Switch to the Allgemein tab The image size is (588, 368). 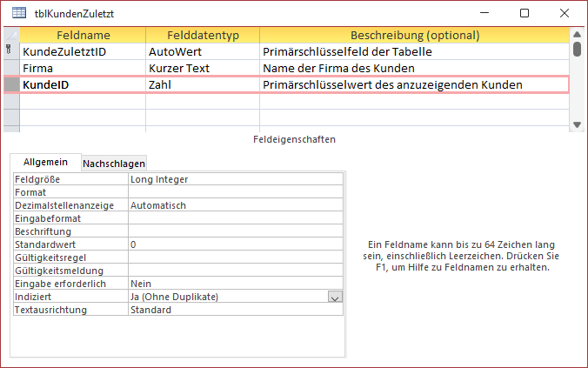coord(45,162)
